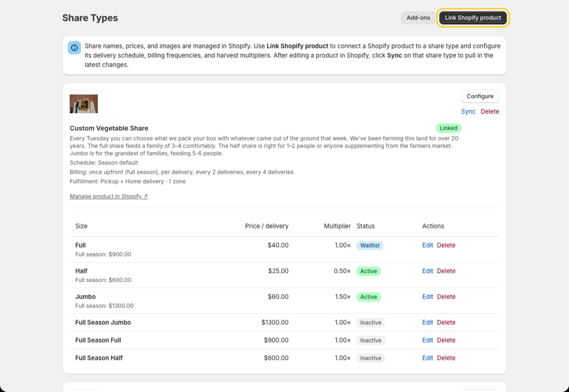569x392 pixels.
Task: Click the Multiplier column header
Action: (337, 226)
